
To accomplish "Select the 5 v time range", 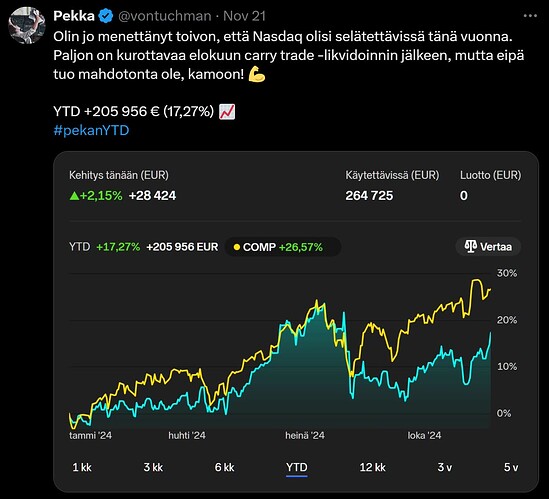I will (x=511, y=467).
